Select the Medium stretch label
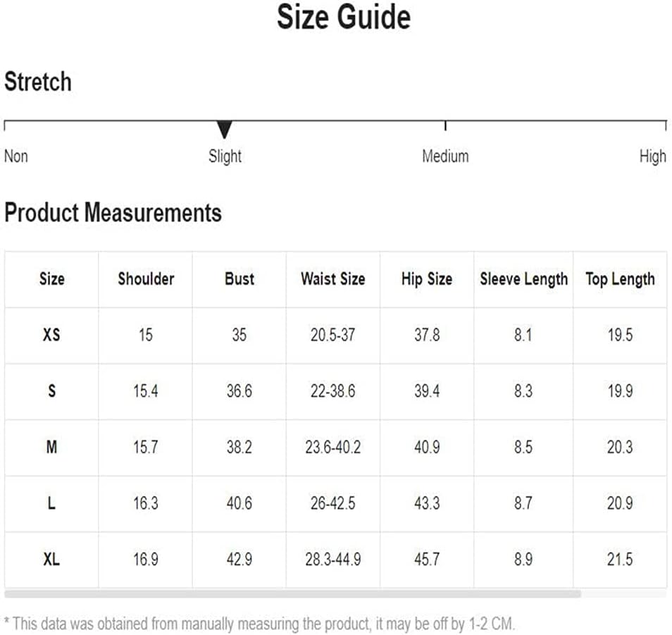The height and width of the screenshot is (635, 672). [x=445, y=156]
